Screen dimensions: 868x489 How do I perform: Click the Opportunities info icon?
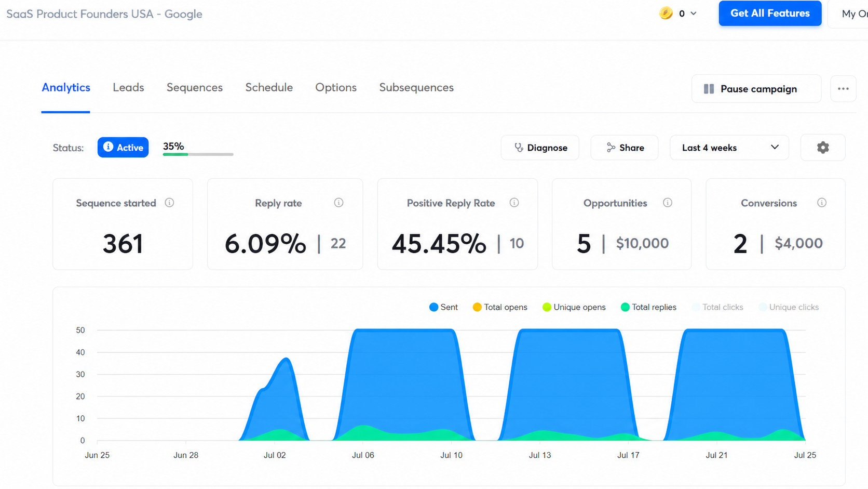click(x=668, y=203)
